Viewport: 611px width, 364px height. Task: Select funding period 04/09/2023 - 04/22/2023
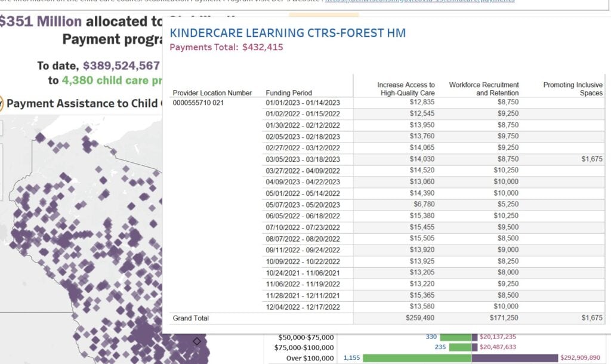(303, 182)
